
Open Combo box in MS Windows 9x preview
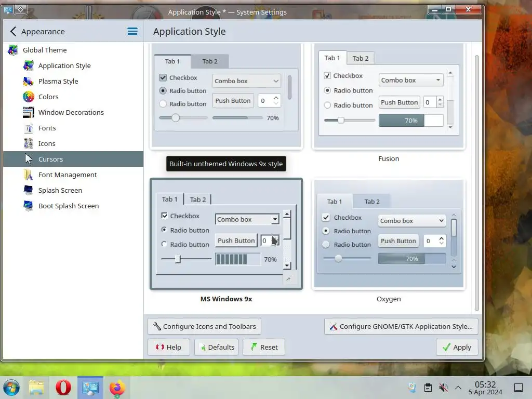(247, 220)
